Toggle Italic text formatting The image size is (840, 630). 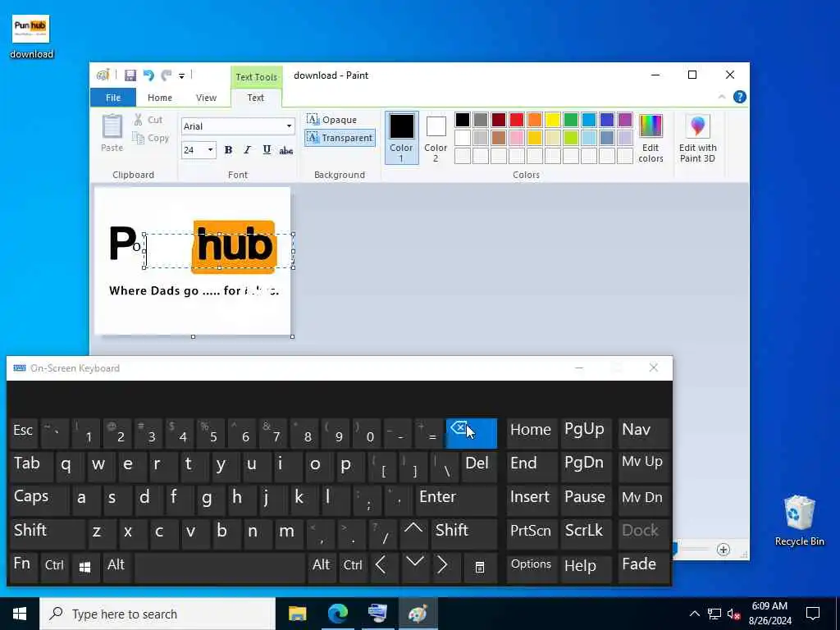[x=247, y=150]
